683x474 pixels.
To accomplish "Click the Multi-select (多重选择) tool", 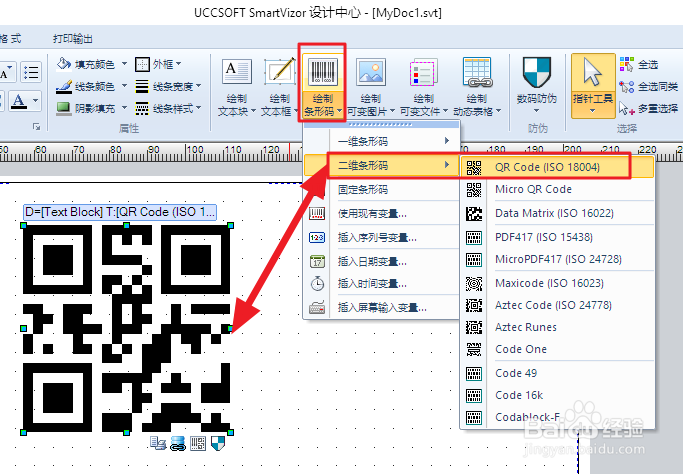I will tap(648, 108).
